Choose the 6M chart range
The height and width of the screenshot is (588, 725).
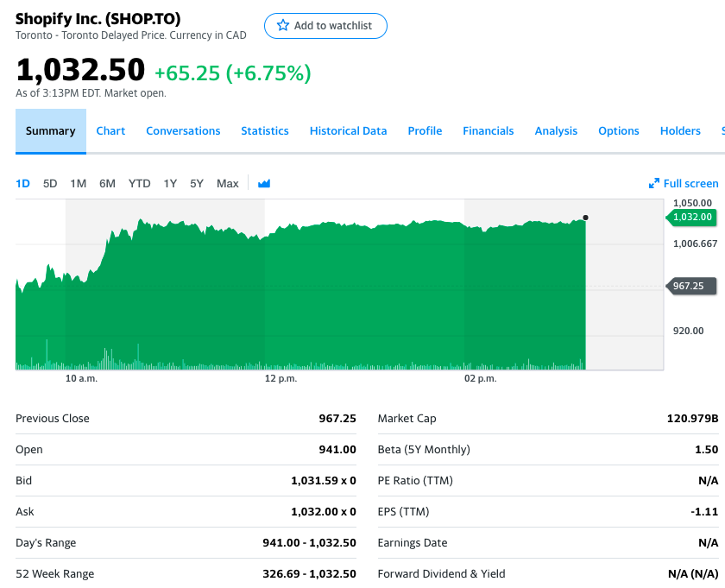tap(107, 183)
